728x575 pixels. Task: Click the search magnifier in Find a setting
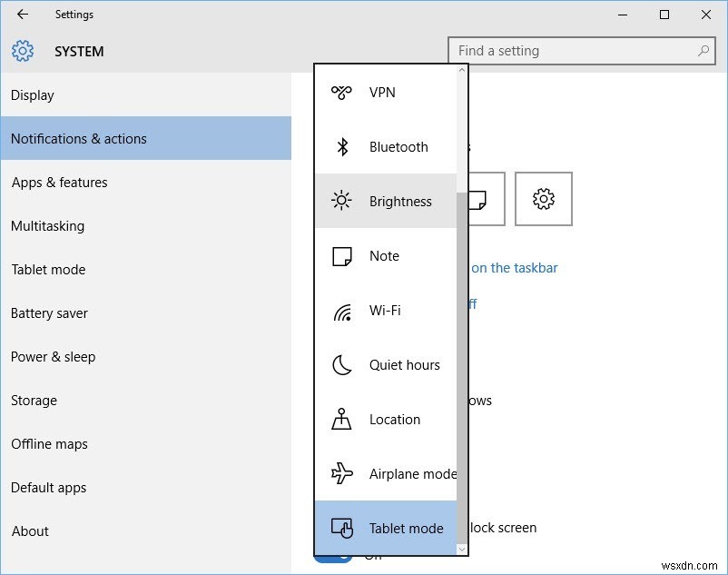(x=703, y=51)
